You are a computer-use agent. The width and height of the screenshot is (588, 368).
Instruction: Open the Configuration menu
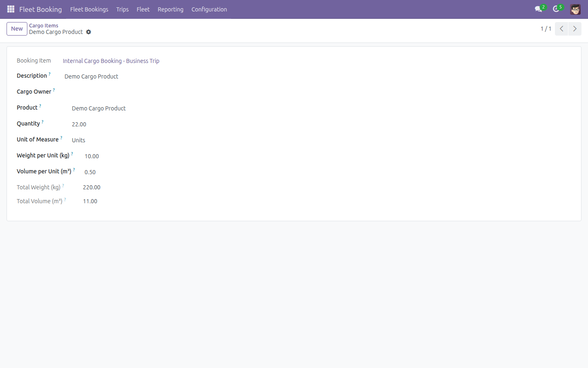tap(209, 9)
